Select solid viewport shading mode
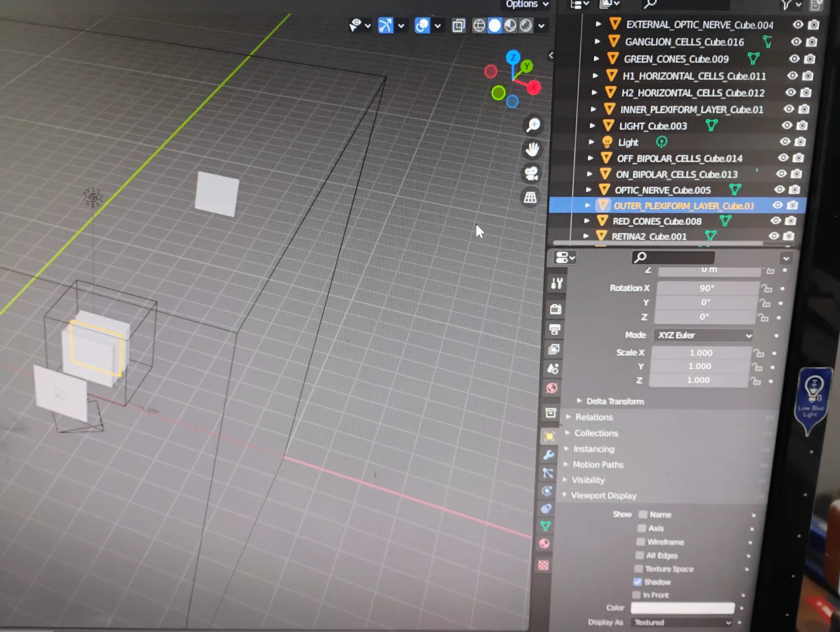840x632 pixels. click(495, 26)
